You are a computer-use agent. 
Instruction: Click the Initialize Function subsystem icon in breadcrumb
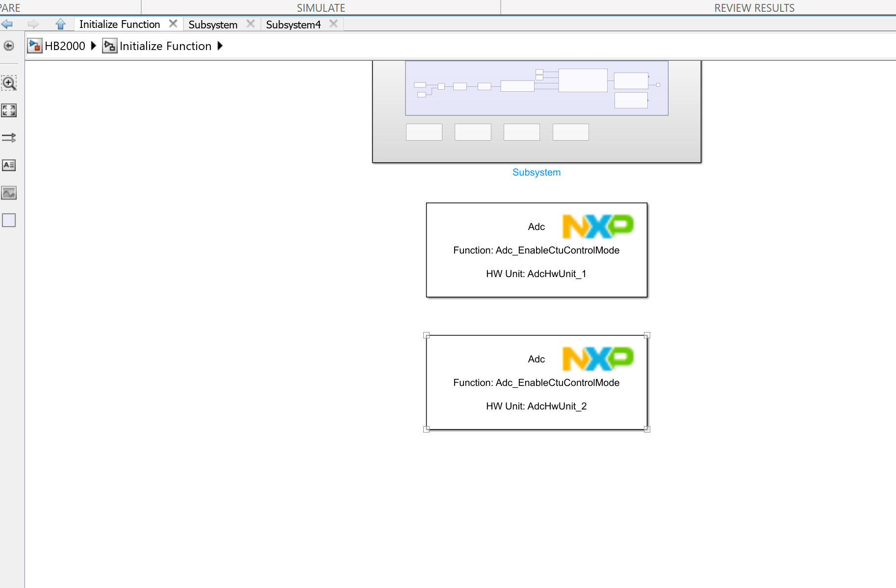pos(109,46)
